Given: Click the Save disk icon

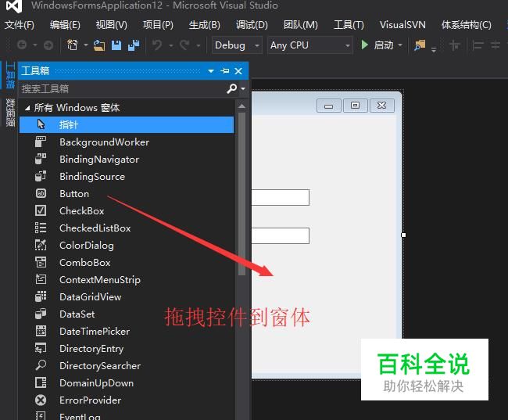Looking at the screenshot, I should (x=116, y=45).
